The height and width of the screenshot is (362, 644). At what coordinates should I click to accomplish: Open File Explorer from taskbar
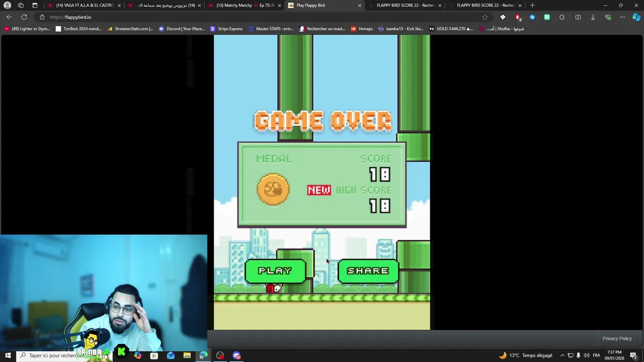[x=187, y=355]
